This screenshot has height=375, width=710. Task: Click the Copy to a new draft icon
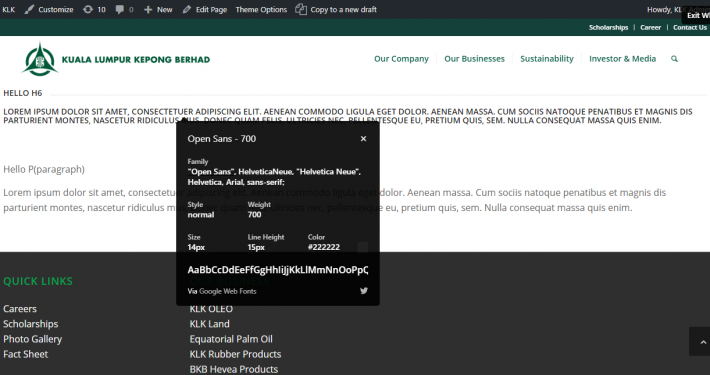click(x=301, y=9)
